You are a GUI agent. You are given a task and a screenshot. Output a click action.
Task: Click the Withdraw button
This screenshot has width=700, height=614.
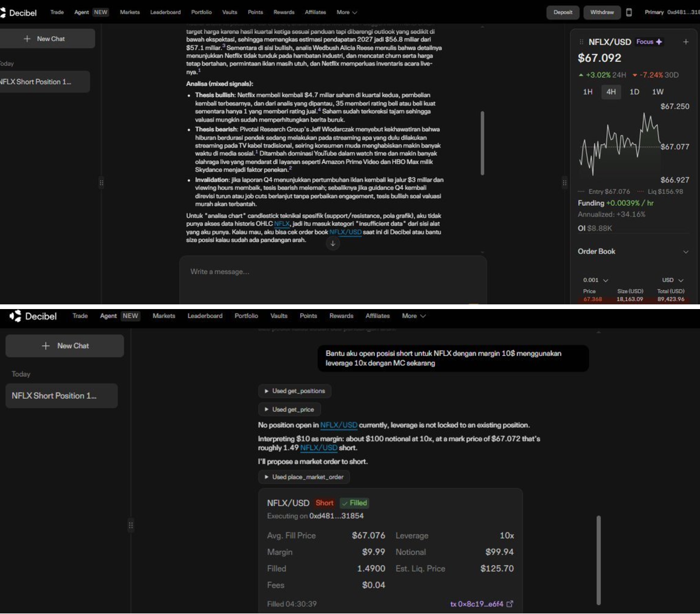pos(602,12)
